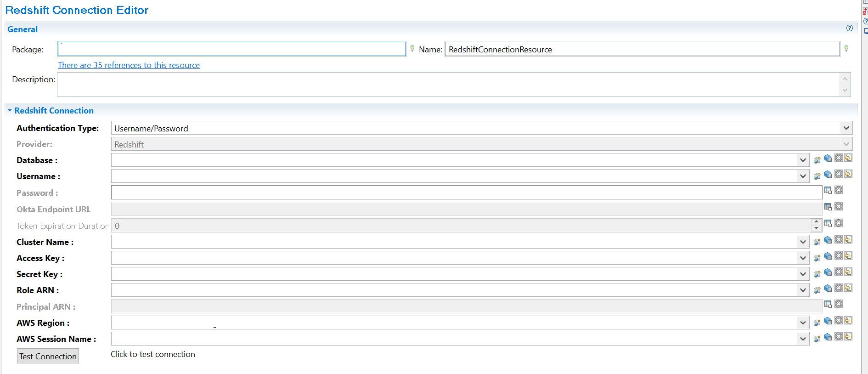
Task: Click the Description scrollbar down arrow
Action: [845, 91]
